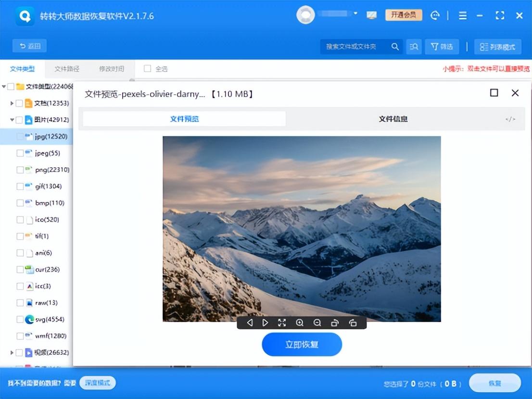Expand the 文档 tree node
The image size is (532, 399).
click(12, 103)
